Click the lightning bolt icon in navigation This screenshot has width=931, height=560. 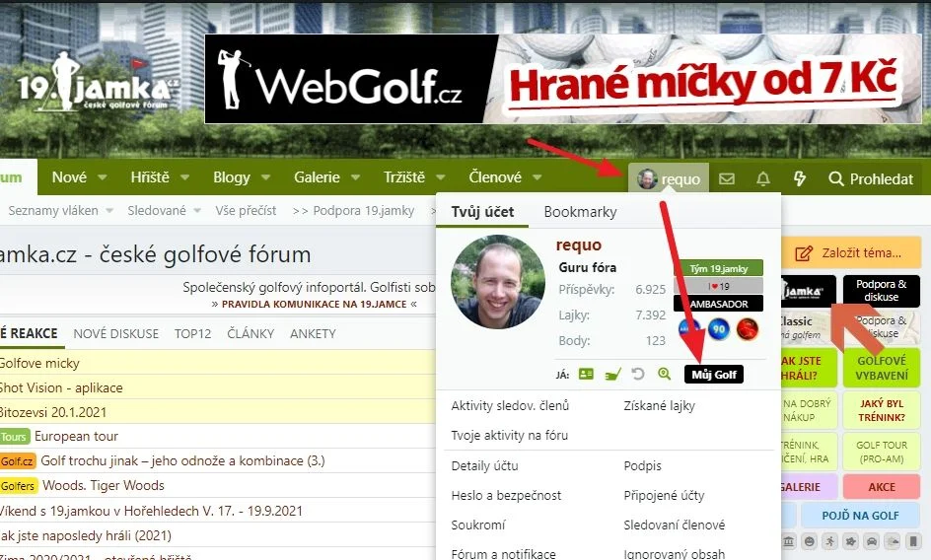800,178
